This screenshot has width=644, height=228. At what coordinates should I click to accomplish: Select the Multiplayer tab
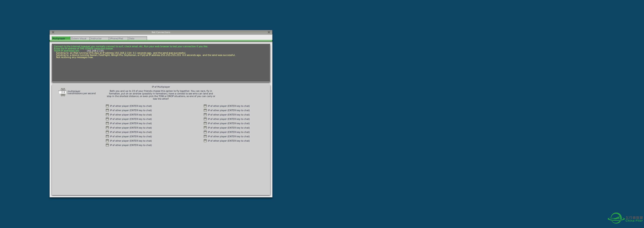pos(61,39)
